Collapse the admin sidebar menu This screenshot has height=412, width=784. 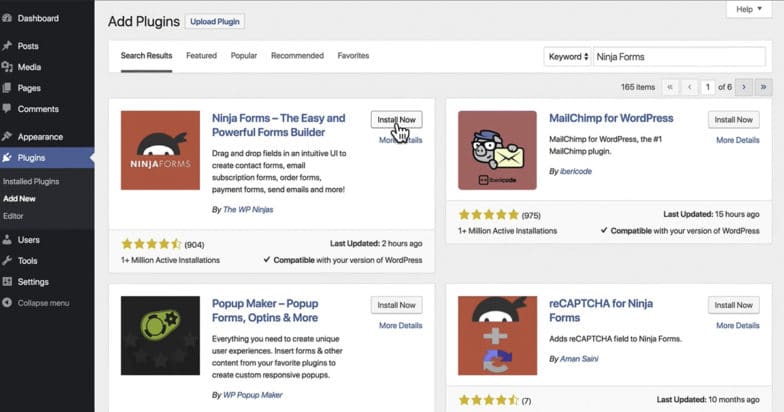[8, 303]
